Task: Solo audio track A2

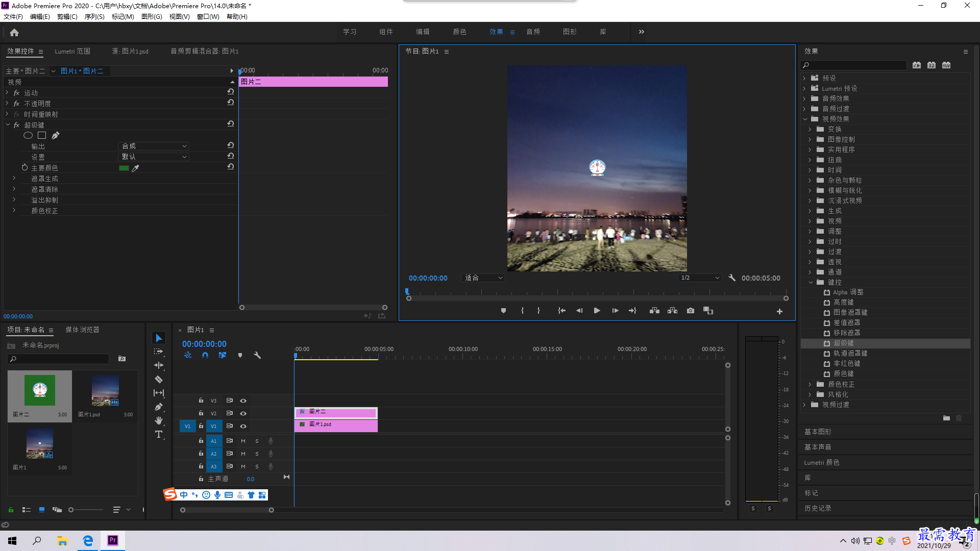Action: (257, 454)
